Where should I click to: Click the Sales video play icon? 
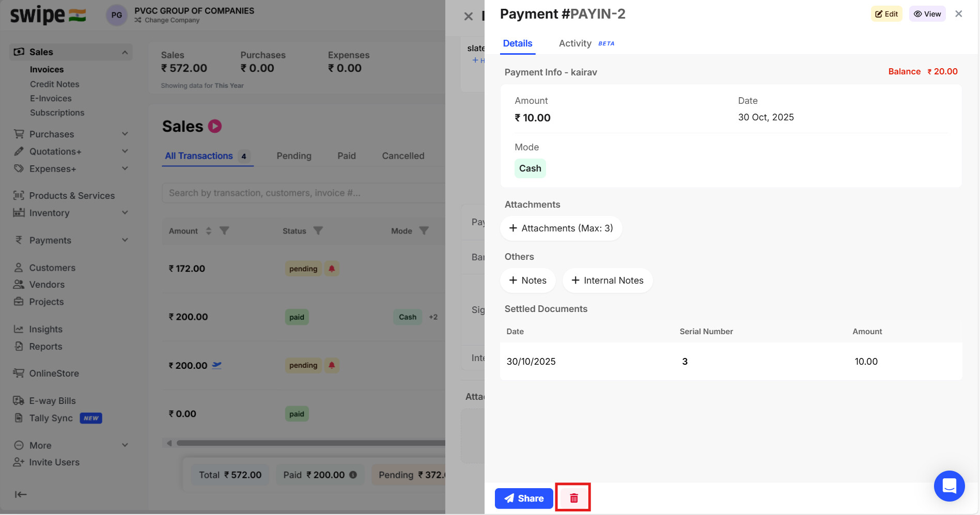coord(215,126)
